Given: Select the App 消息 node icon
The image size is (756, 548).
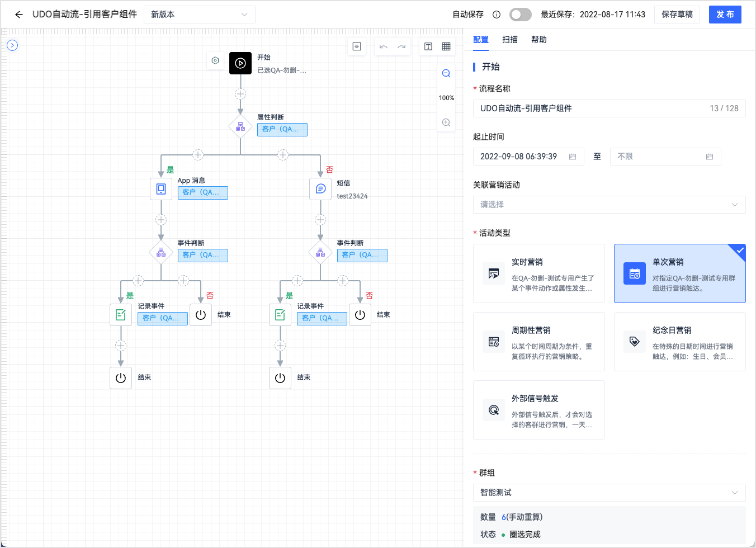Looking at the screenshot, I should pyautogui.click(x=161, y=189).
